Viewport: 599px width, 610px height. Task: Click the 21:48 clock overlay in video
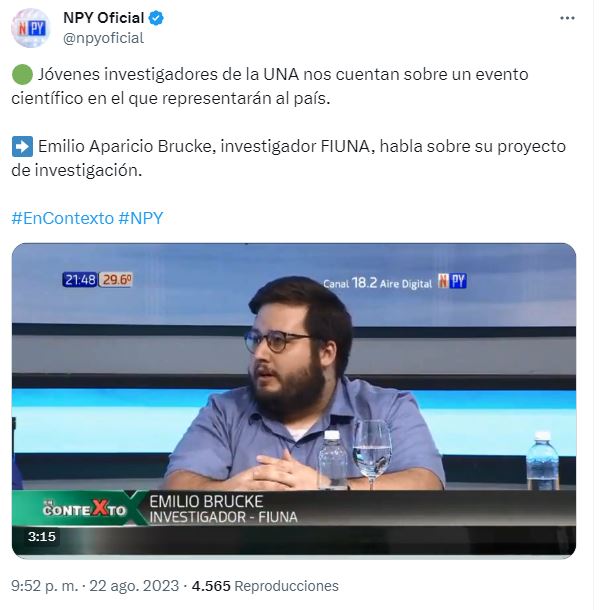80,280
